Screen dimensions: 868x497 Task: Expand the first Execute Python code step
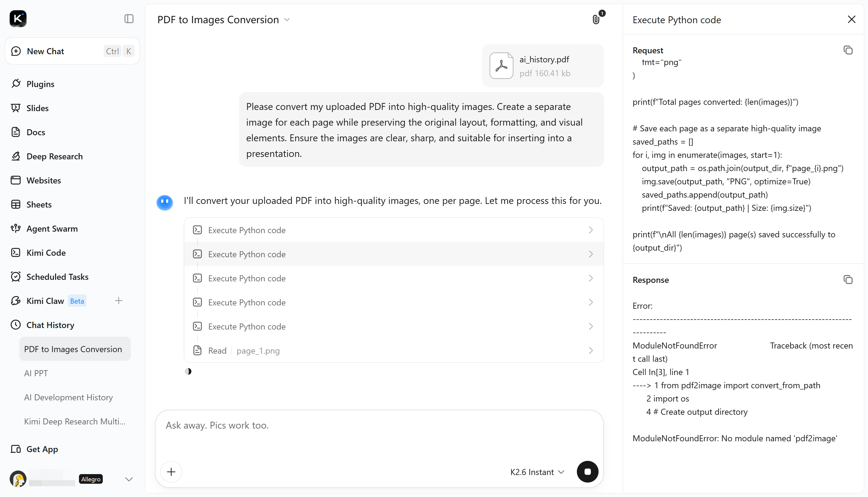[x=394, y=230]
